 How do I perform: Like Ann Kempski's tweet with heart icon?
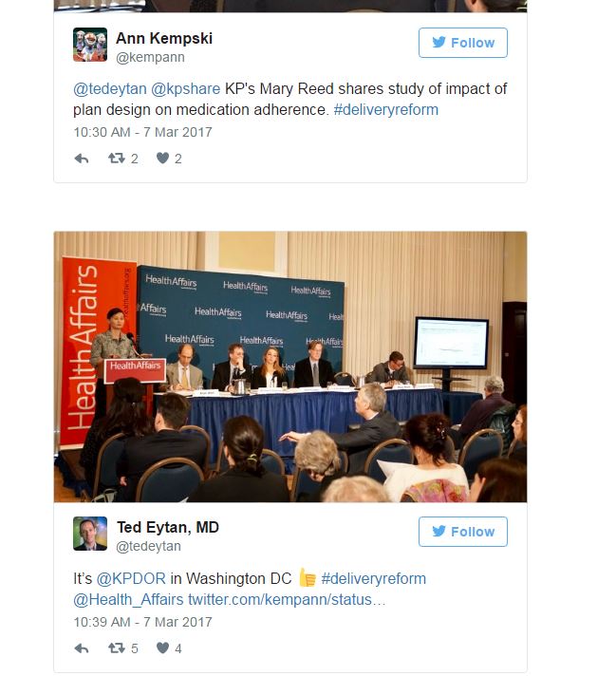pyautogui.click(x=162, y=159)
